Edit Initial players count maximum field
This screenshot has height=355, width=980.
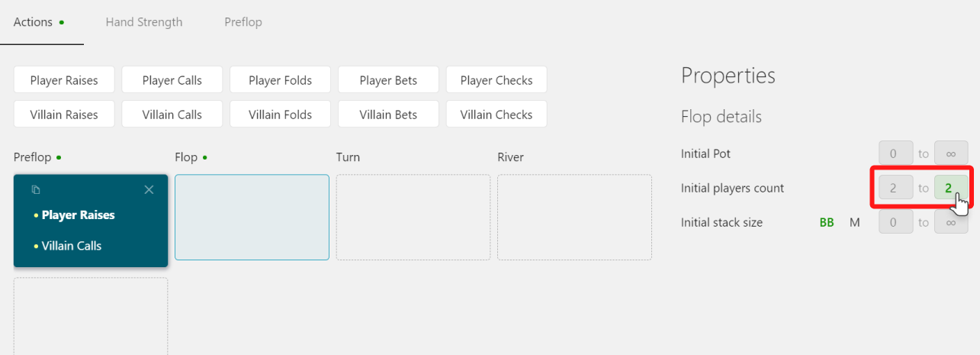pyautogui.click(x=950, y=188)
